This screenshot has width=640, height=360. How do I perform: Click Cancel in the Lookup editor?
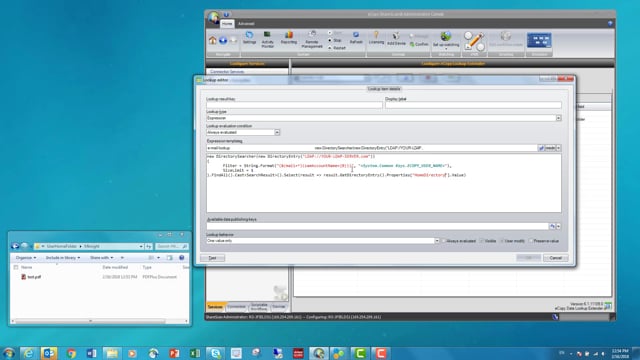(556, 258)
